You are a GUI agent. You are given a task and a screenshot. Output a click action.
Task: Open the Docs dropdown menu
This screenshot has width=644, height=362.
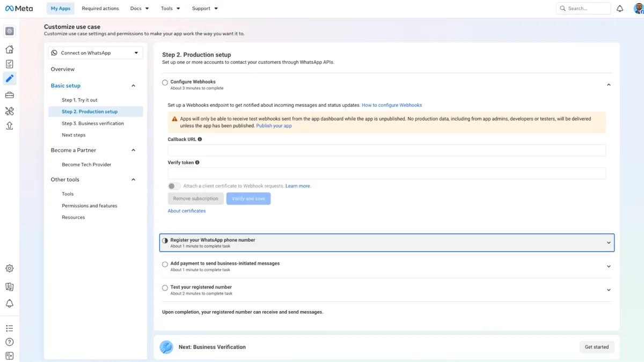[140, 9]
